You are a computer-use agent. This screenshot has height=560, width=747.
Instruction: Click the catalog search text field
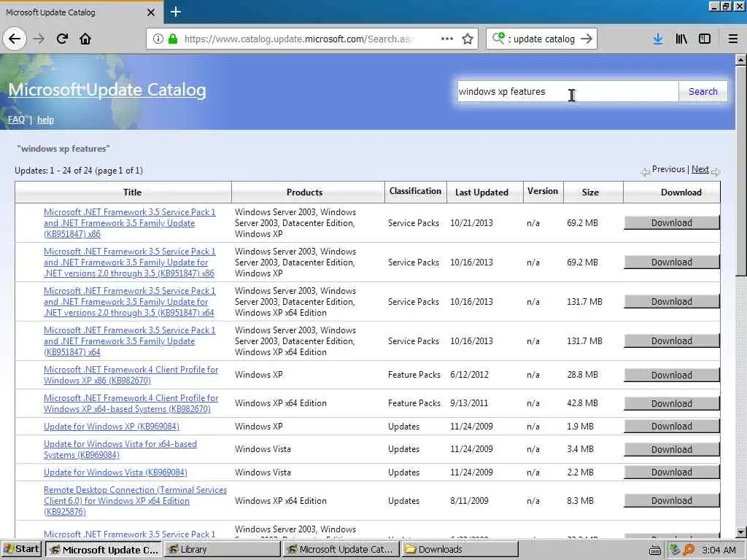click(x=568, y=91)
